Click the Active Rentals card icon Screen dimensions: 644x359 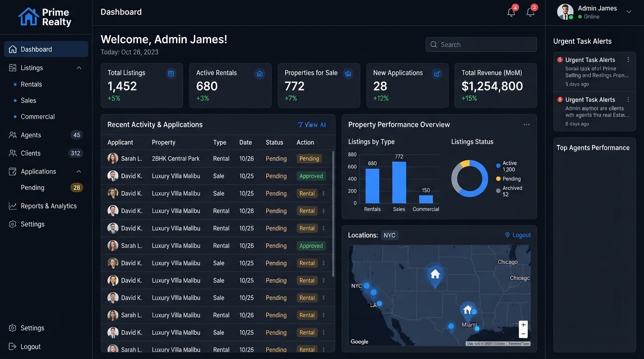[x=260, y=73]
